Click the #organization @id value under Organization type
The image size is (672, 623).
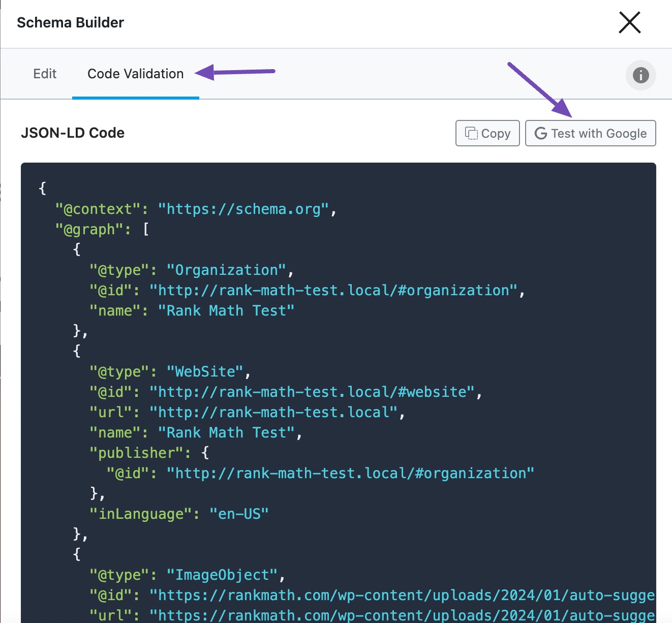(x=333, y=290)
